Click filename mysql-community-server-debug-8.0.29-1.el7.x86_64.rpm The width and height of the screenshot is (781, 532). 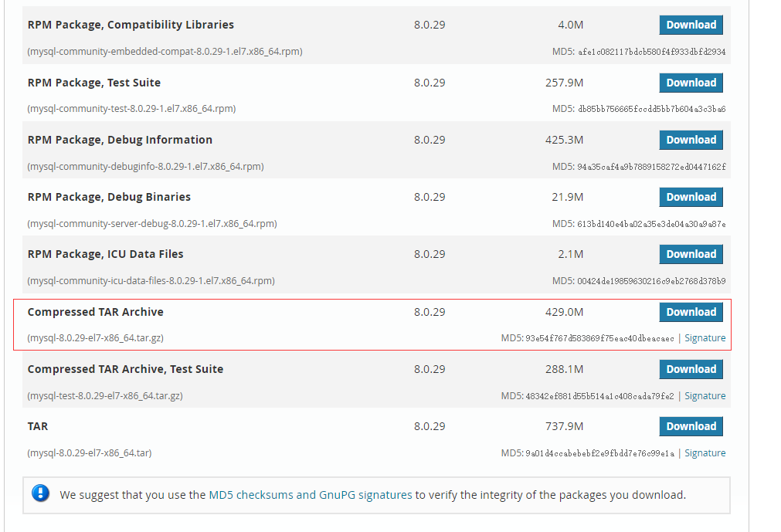pos(152,223)
